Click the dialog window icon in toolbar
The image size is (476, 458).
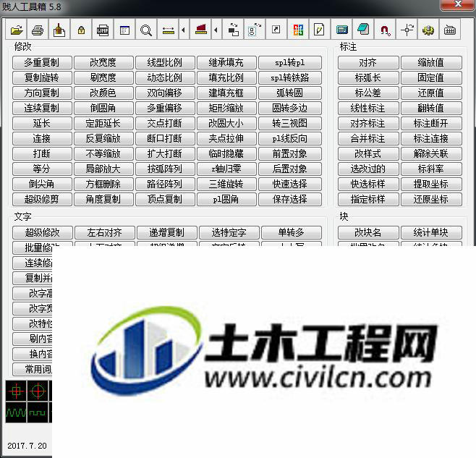[124, 30]
